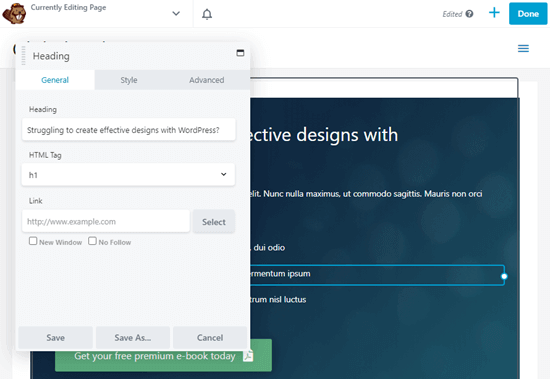Open the hamburger menu on page
Viewport: 550px width, 379px height.
tap(523, 48)
